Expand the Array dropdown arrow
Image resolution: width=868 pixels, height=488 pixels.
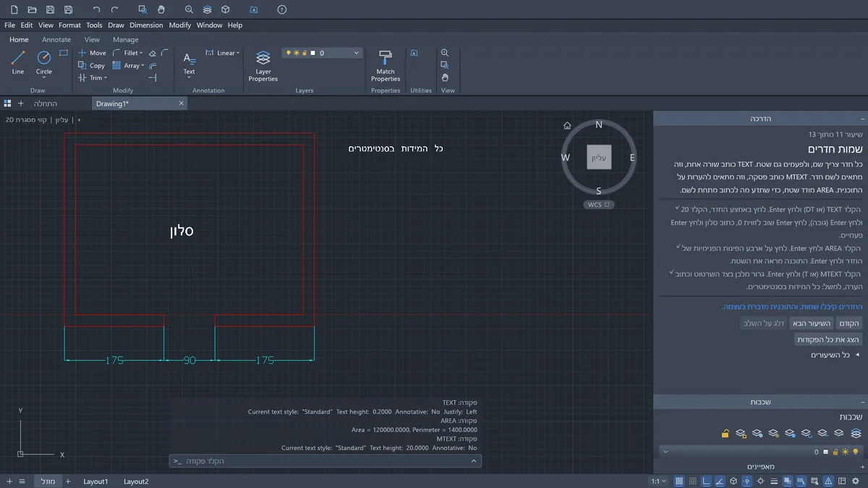[x=142, y=66]
